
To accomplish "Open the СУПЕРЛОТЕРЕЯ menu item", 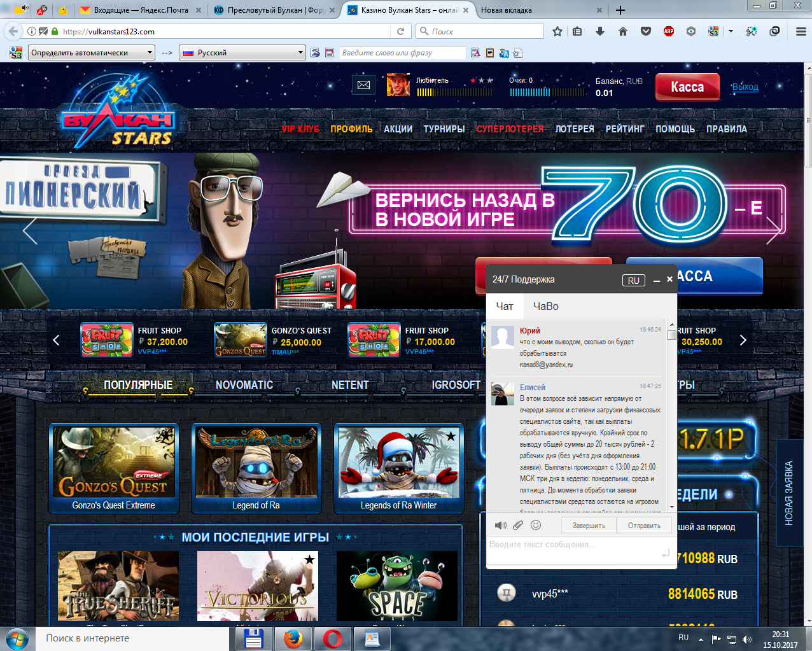I will click(510, 129).
